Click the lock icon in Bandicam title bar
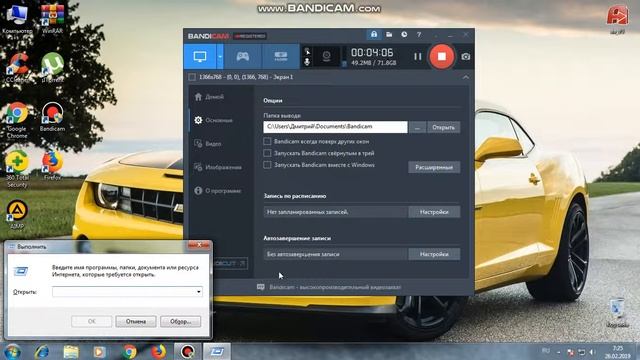Image resolution: width=640 pixels, height=360 pixels. pos(374,35)
